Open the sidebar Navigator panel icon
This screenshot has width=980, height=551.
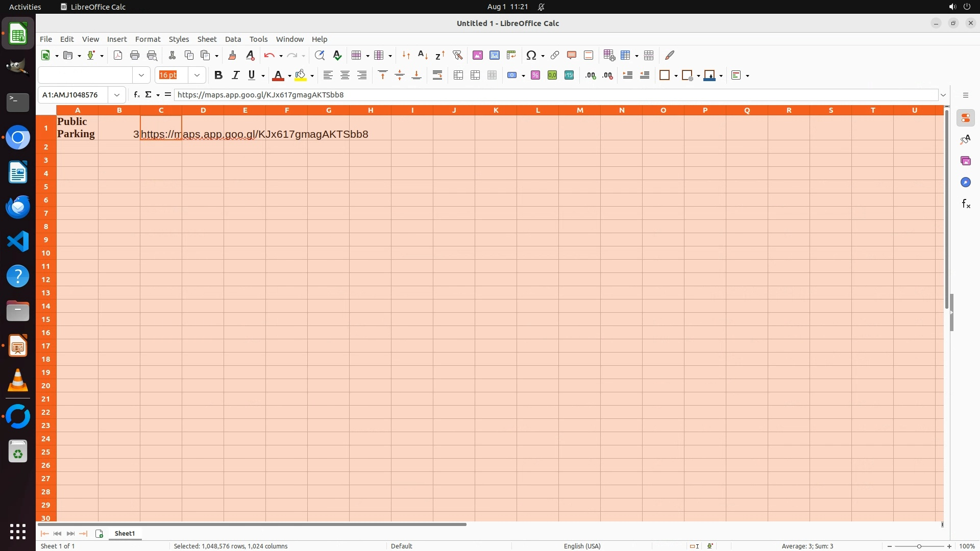(x=965, y=183)
